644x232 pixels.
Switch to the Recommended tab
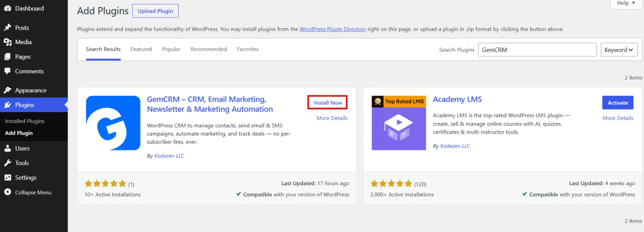[208, 49]
